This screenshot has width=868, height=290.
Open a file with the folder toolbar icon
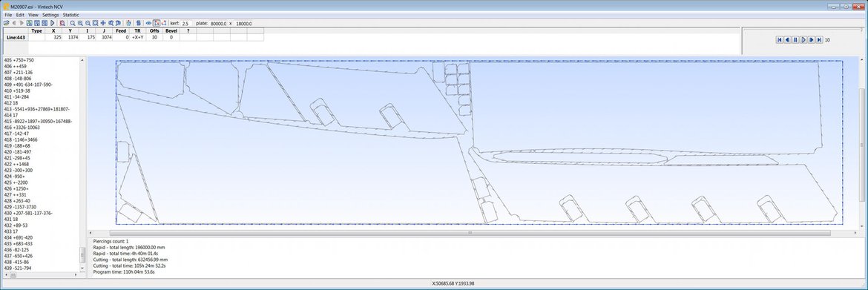pyautogui.click(x=6, y=23)
